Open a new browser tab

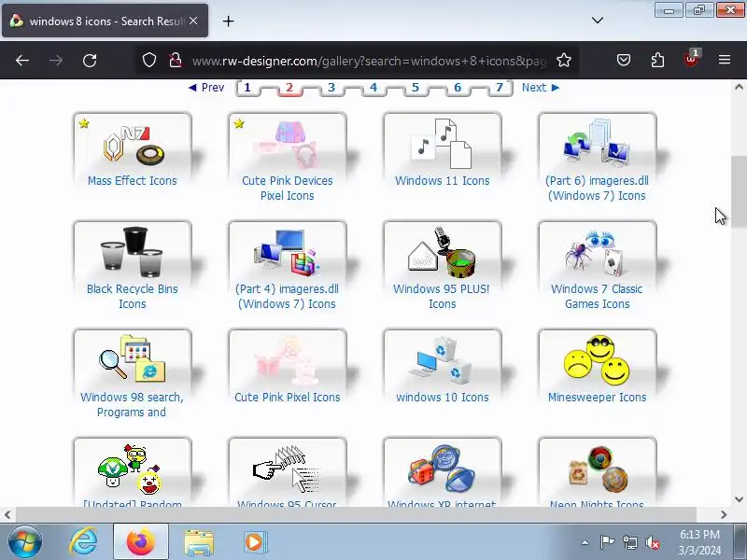click(x=228, y=21)
